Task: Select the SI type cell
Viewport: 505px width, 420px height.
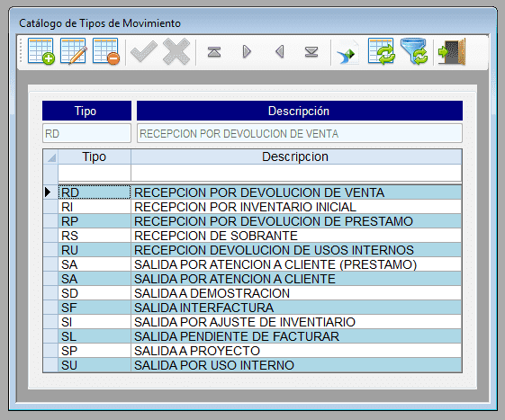Action: tap(95, 322)
